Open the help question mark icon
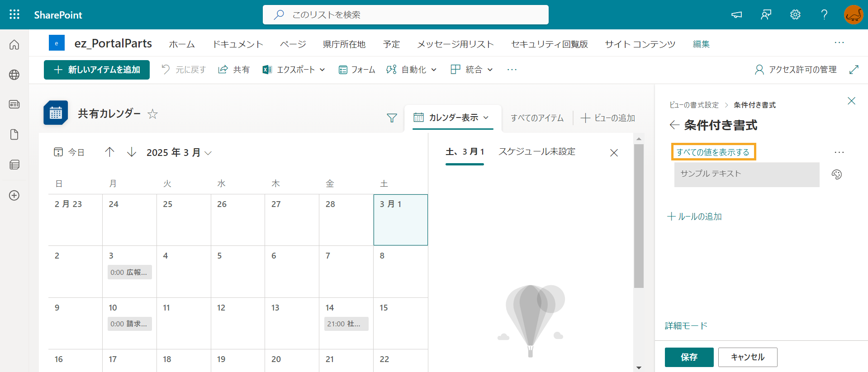Screen dimensions: 868x372 [x=824, y=15]
